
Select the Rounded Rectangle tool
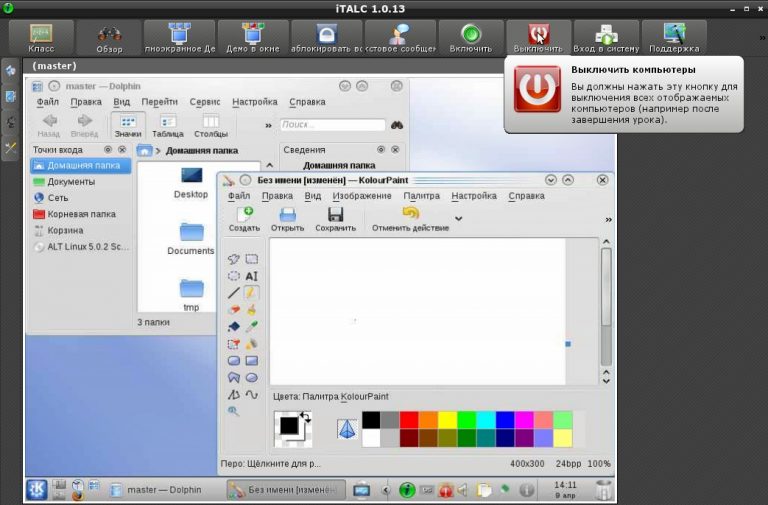pos(234,361)
